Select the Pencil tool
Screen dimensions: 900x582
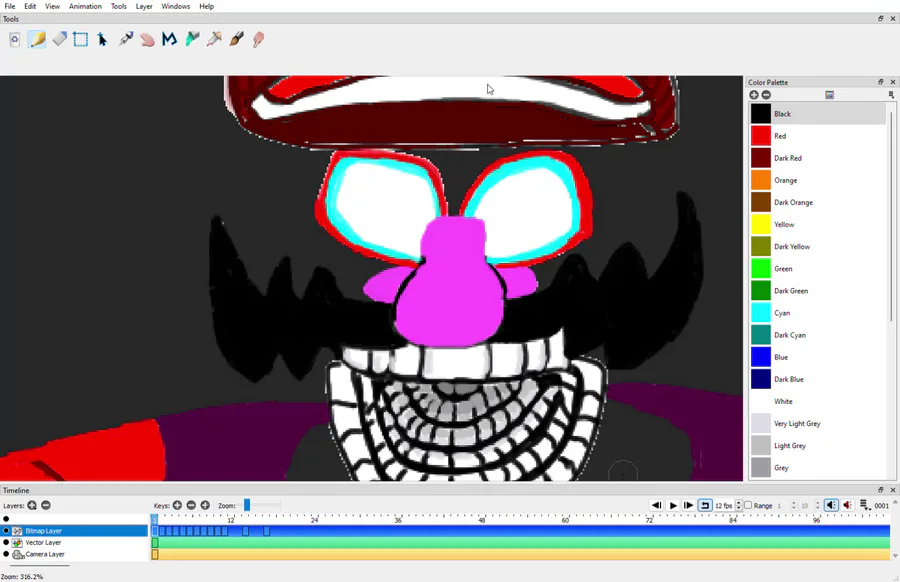click(37, 39)
